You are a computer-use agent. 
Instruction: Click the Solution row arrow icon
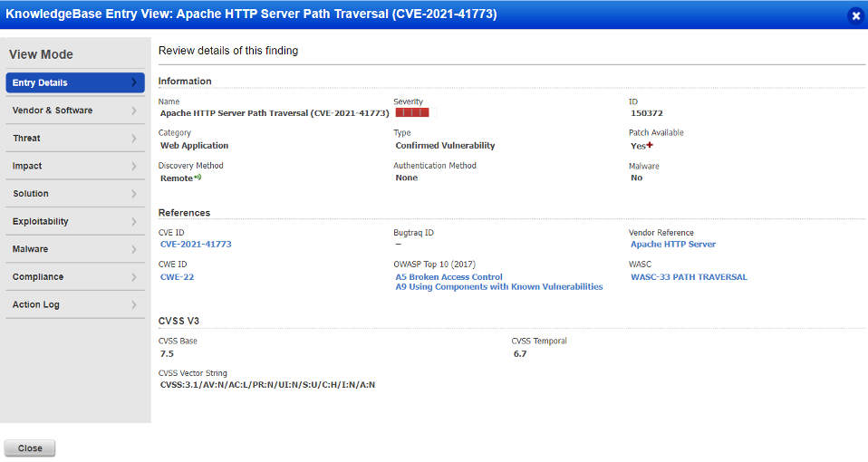(x=134, y=194)
